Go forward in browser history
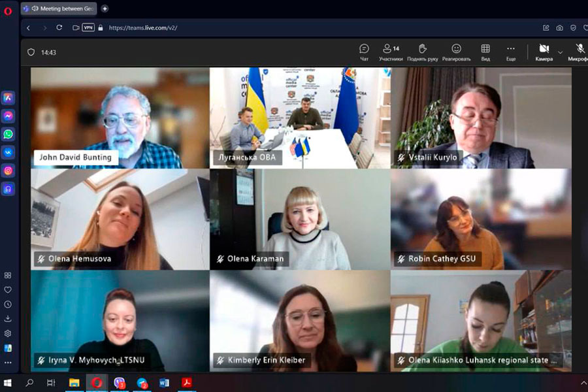 (44, 27)
